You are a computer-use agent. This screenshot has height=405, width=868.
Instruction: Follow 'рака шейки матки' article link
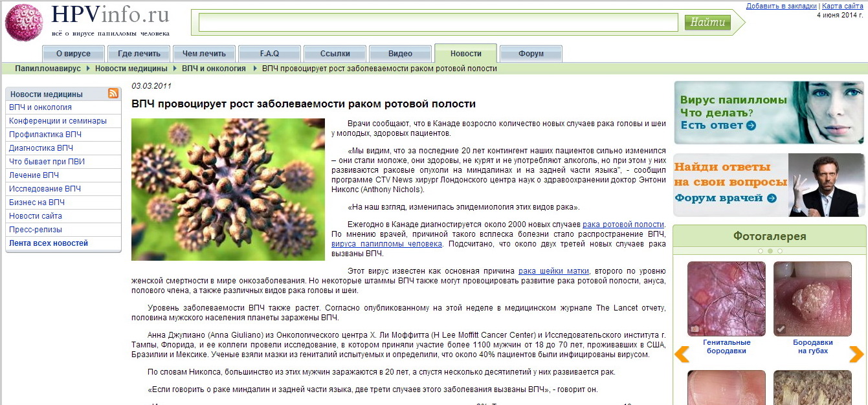pyautogui.click(x=553, y=271)
